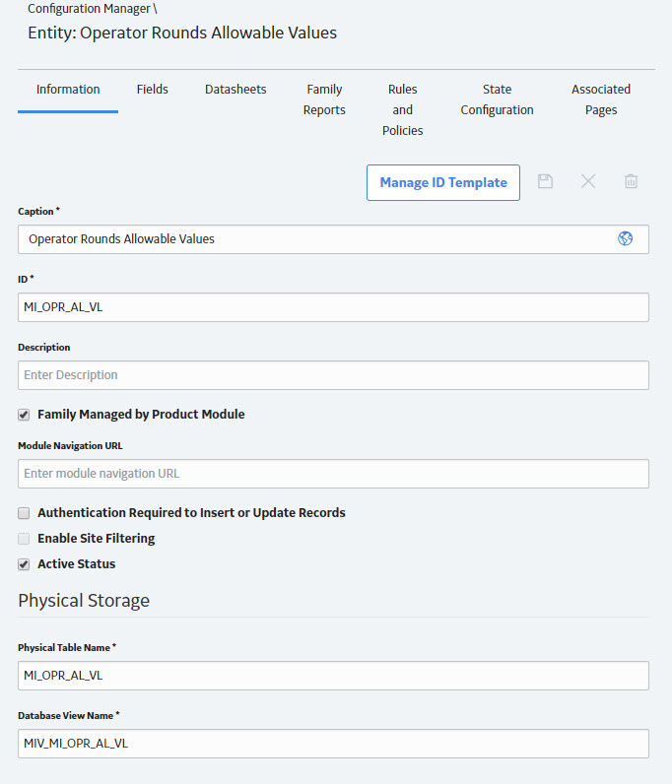The image size is (672, 784).
Task: Select the State Configuration tab
Action: [x=497, y=99]
